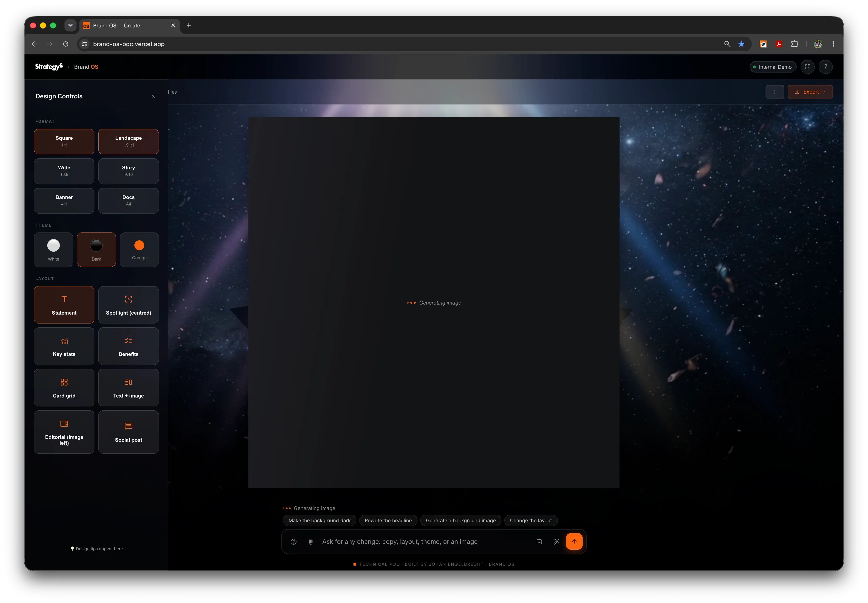Open the browser extensions puzzle icon
This screenshot has height=603, width=868.
[794, 44]
